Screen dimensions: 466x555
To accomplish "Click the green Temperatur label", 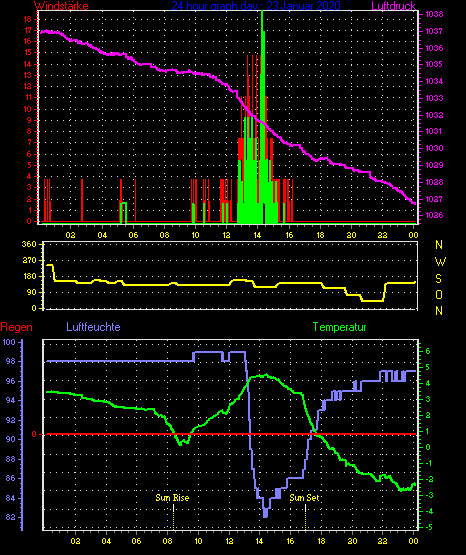I will (x=339, y=327).
